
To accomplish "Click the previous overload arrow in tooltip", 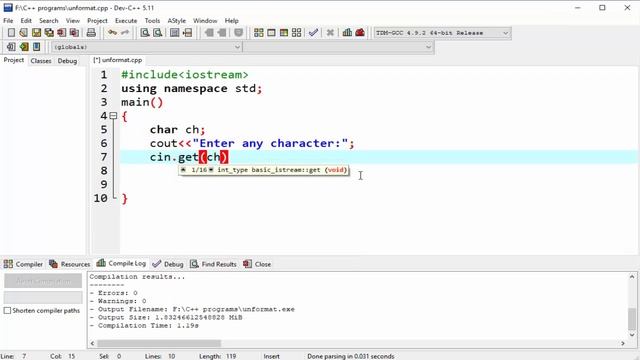I will (x=184, y=170).
